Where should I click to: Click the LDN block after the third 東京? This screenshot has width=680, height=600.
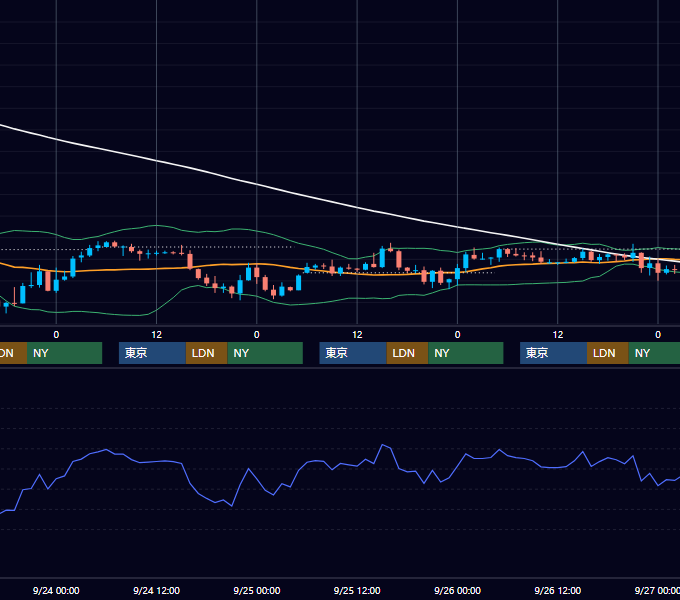pos(608,353)
